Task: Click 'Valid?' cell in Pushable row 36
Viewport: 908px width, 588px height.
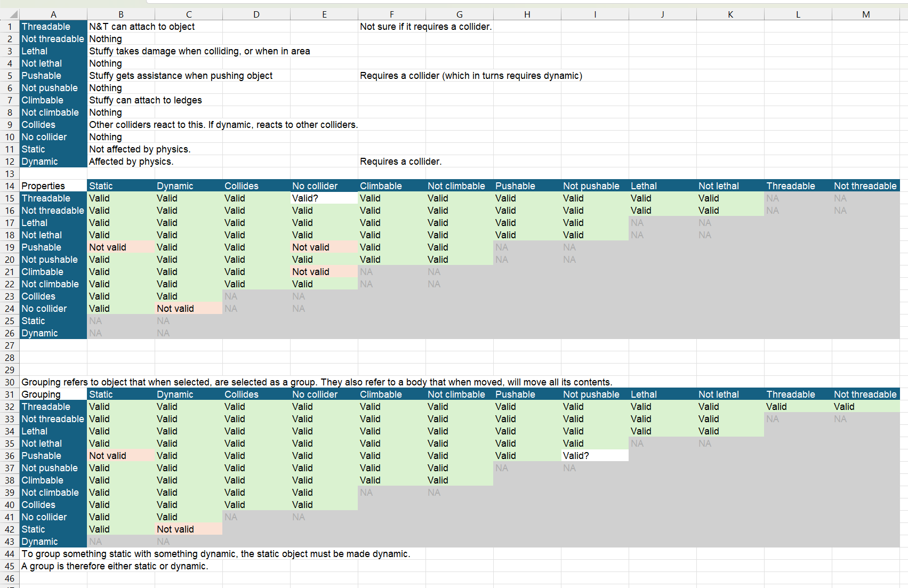Action: point(595,456)
